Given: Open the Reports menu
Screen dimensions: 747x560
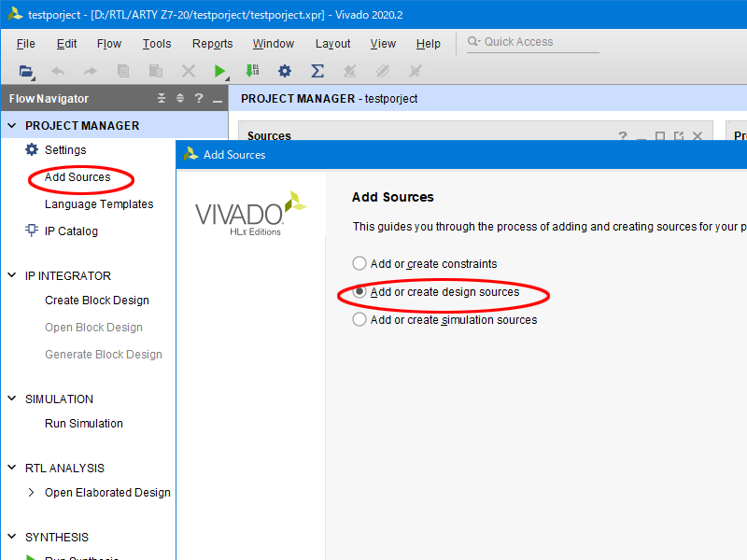Looking at the screenshot, I should [212, 44].
